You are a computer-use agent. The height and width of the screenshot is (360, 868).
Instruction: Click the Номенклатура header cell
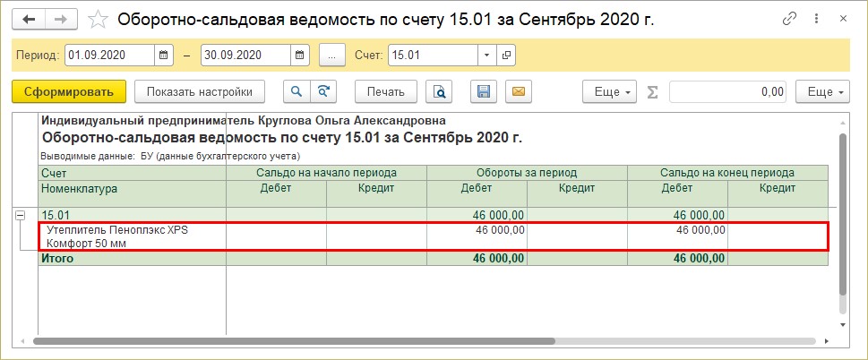(x=133, y=193)
